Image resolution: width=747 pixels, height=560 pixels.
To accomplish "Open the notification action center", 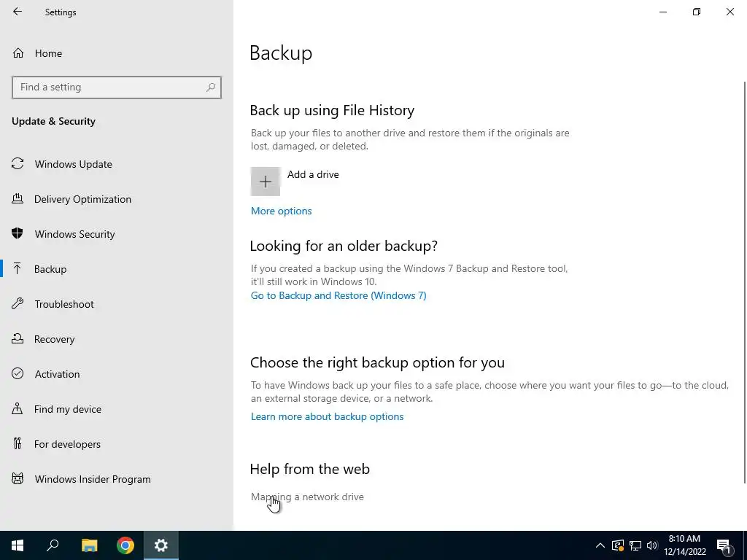I will pyautogui.click(x=724, y=545).
